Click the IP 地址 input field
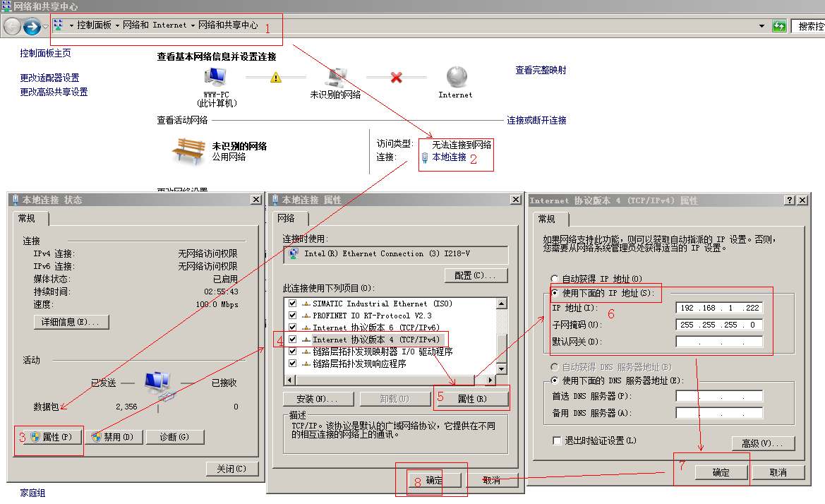This screenshot has height=504, width=825. 719,308
